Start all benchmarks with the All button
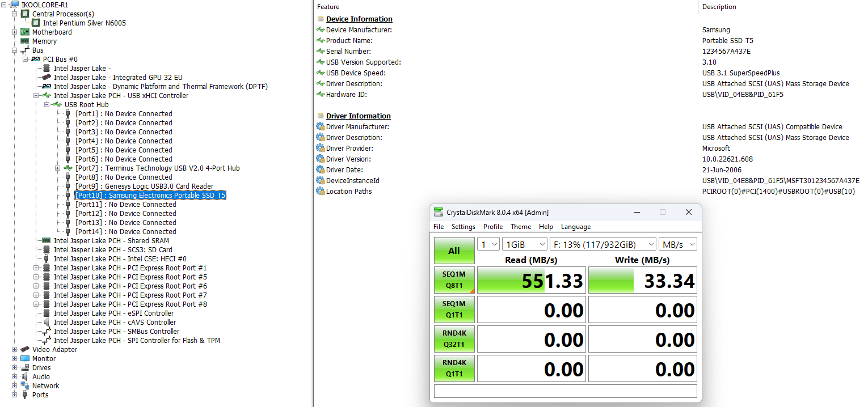 [x=454, y=251]
